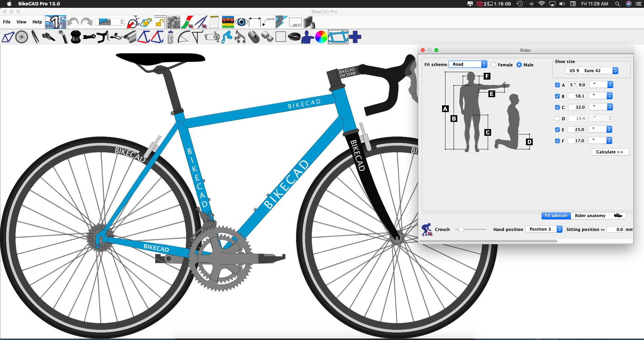Click the measurement C value 32.0 field

[577, 107]
